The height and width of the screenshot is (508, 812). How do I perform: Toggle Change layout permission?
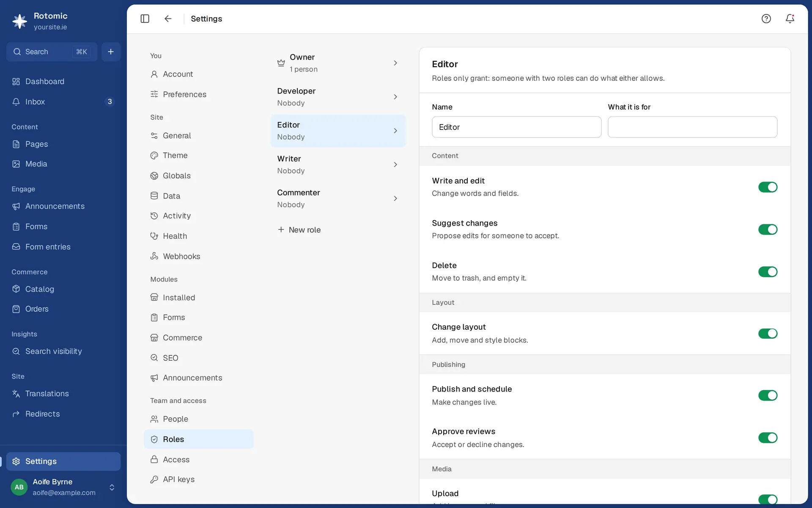click(768, 334)
